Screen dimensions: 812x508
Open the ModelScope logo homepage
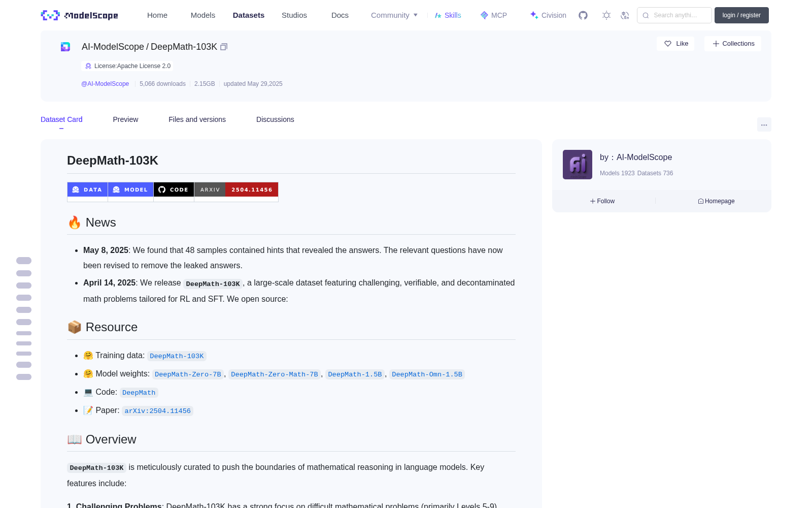80,15
